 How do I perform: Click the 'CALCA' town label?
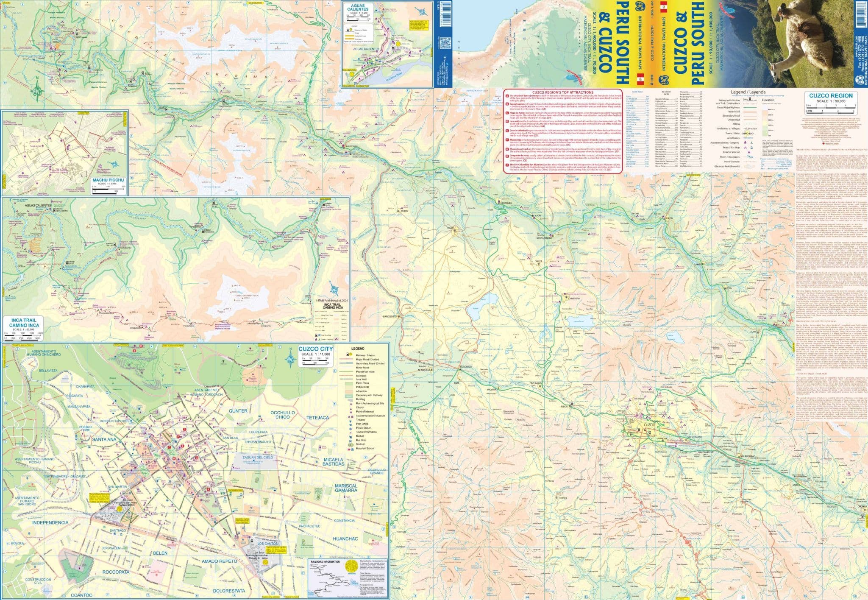click(x=669, y=218)
